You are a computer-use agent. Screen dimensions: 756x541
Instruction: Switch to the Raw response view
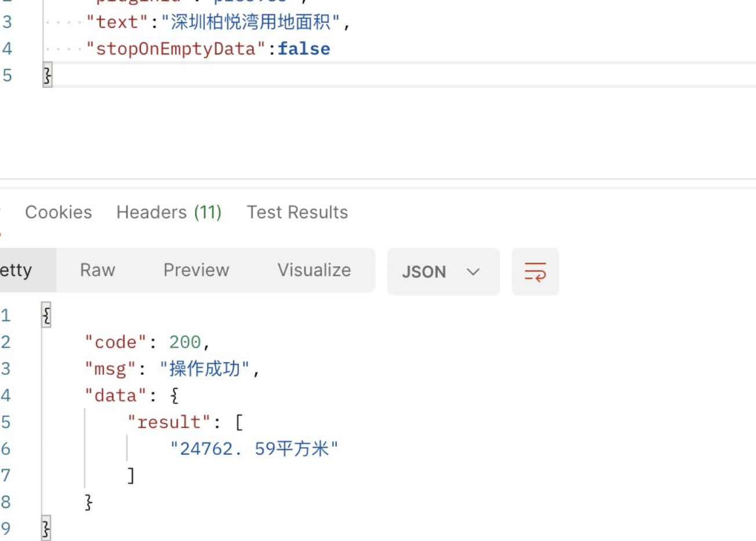tap(96, 270)
